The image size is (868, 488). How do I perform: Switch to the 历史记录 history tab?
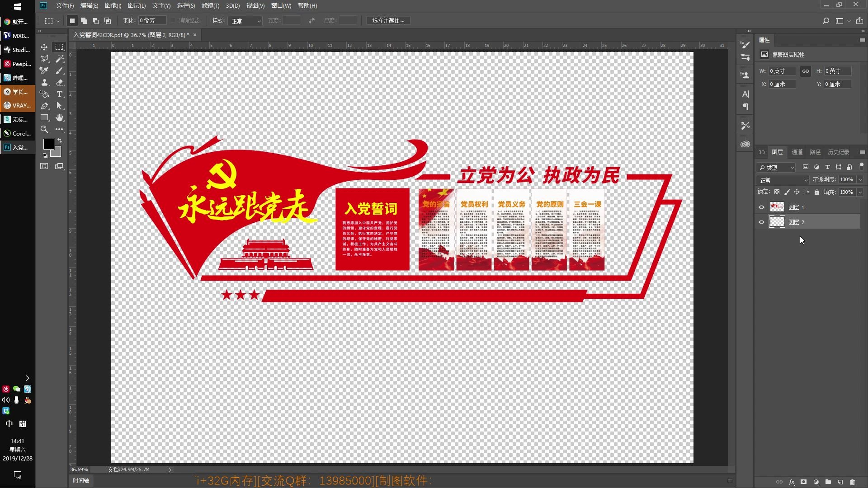(838, 152)
